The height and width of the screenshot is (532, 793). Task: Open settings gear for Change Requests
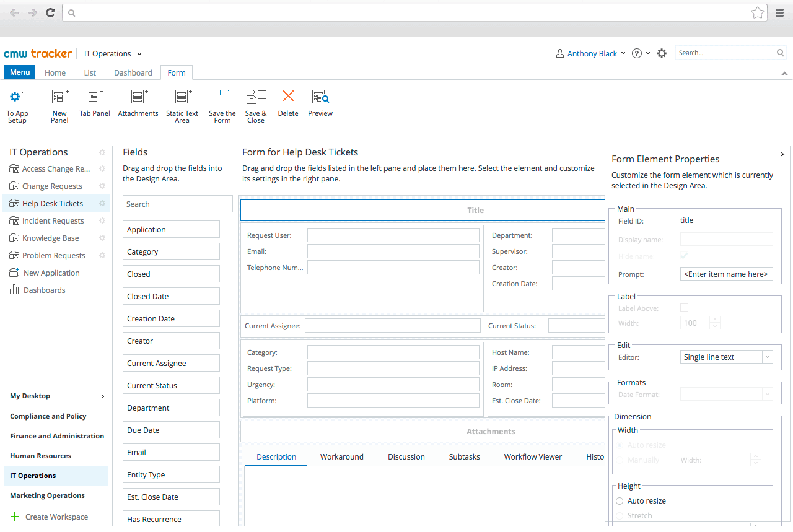click(x=102, y=186)
